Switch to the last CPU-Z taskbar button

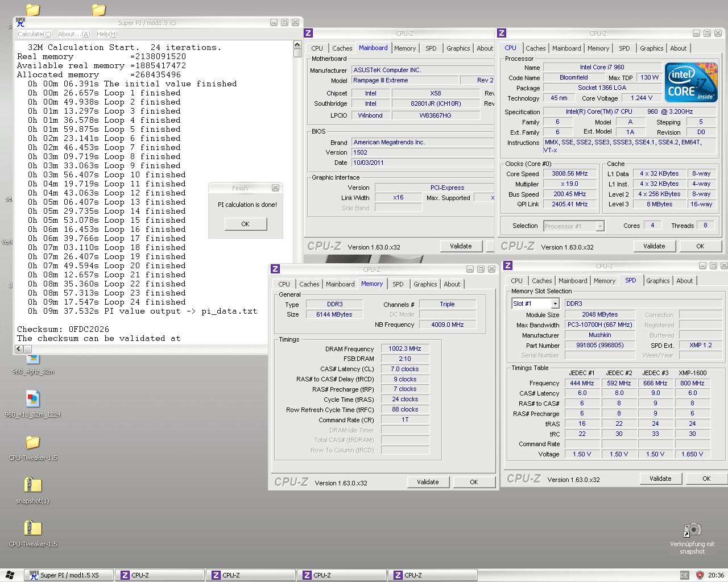coord(433,575)
